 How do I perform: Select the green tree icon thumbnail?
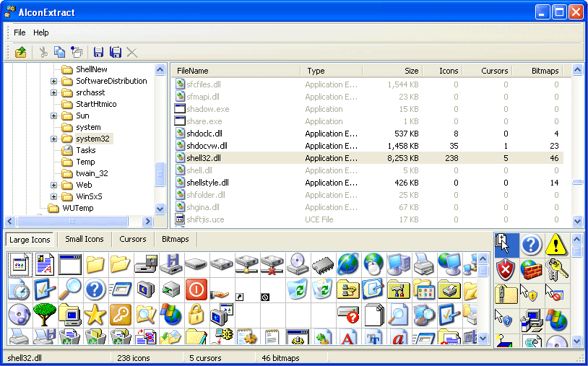[44, 314]
